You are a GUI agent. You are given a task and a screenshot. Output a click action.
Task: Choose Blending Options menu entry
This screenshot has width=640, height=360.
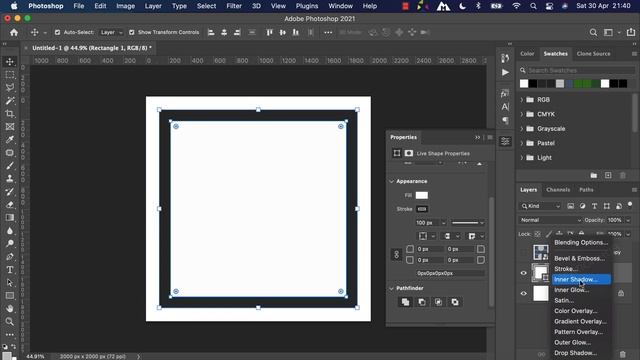(x=581, y=242)
